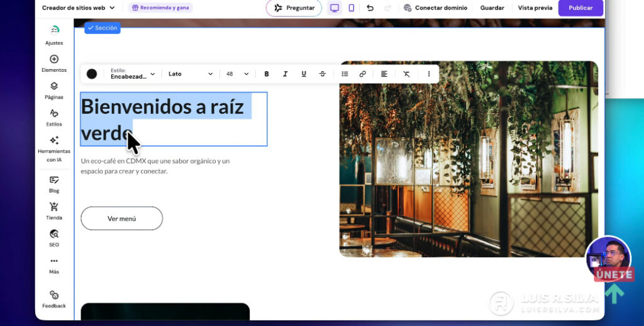Apply strikethrough to selected text
The width and height of the screenshot is (644, 326).
click(323, 74)
